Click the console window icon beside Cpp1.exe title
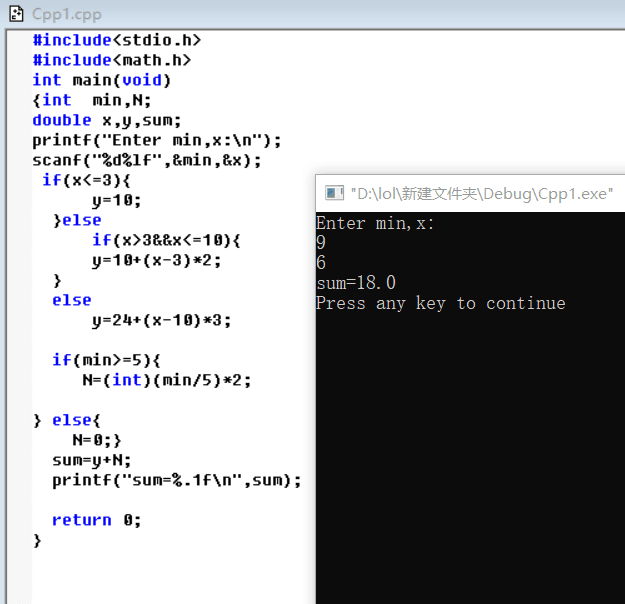Viewport: 625px width, 604px height. pyautogui.click(x=334, y=193)
